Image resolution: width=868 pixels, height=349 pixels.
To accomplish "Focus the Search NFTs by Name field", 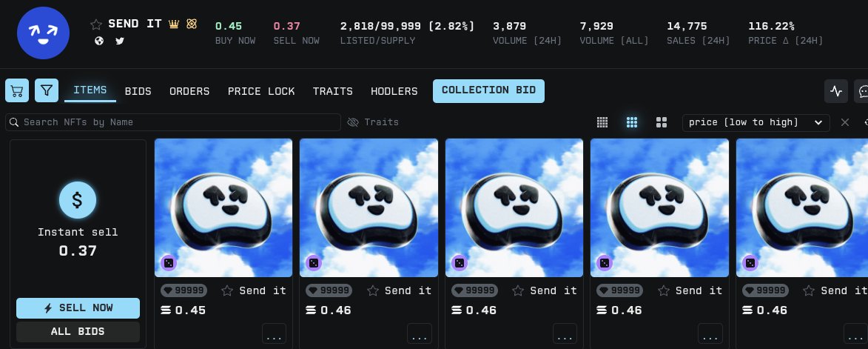I will [x=173, y=122].
